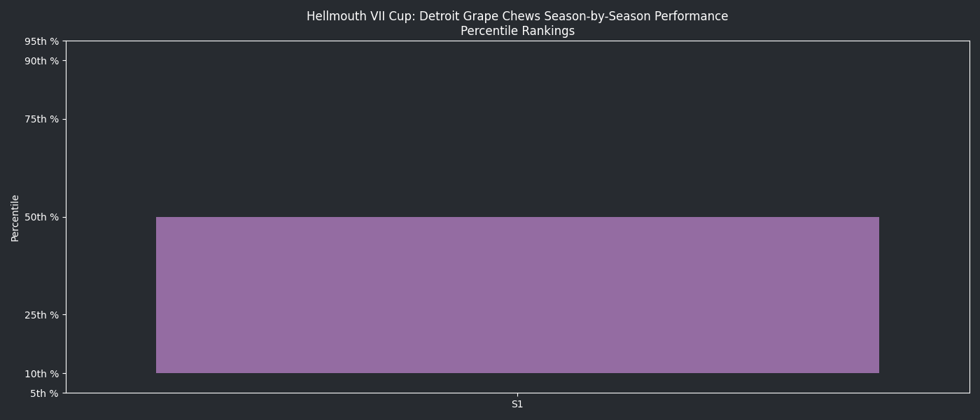980x420 pixels.
Task: Click the 'Percentile Rankings' subtitle
Action: tap(517, 31)
